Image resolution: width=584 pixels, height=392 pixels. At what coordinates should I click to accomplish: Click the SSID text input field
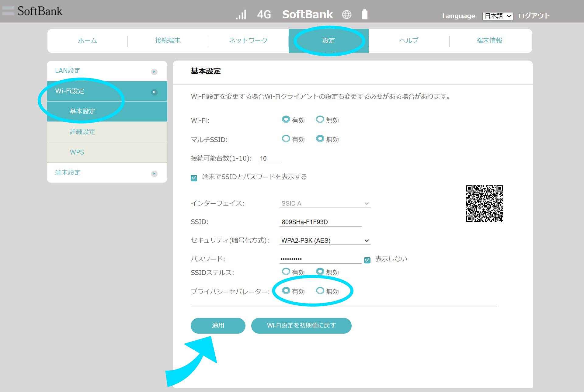[x=320, y=222]
